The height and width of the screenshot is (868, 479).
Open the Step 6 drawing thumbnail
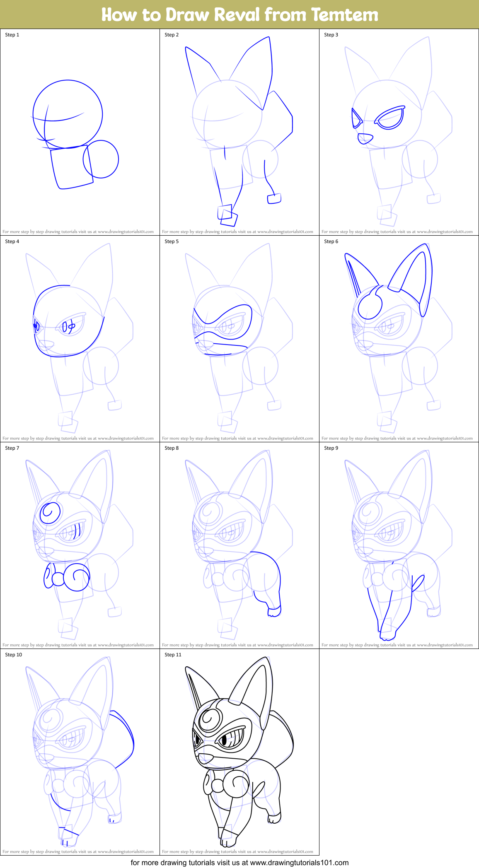tap(399, 339)
